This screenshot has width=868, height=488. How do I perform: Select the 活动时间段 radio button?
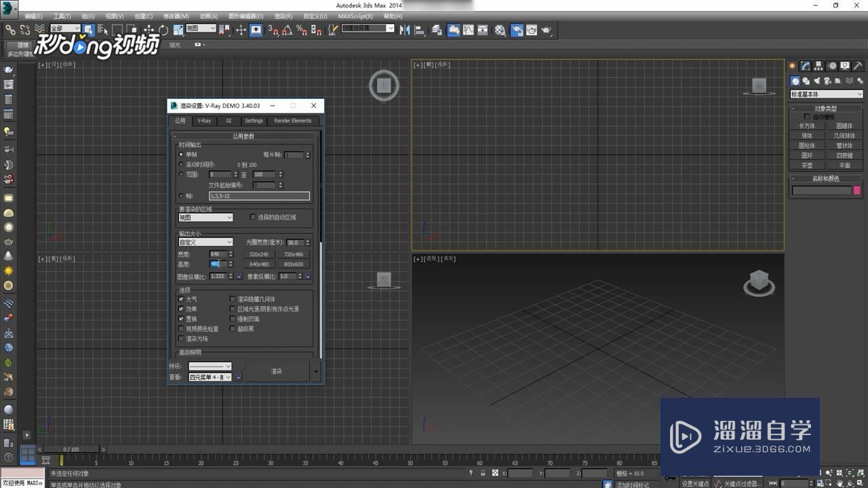(x=181, y=165)
